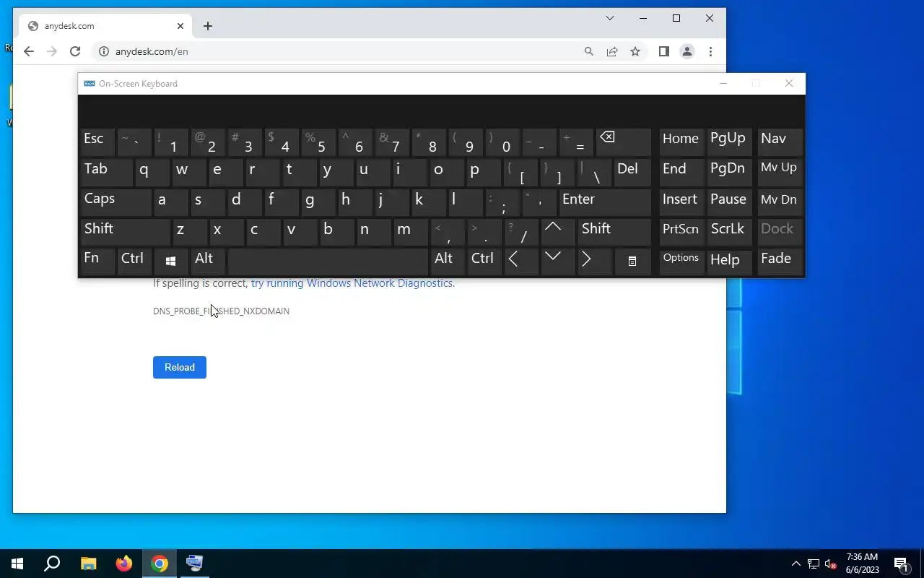The image size is (924, 578).
Task: Open Chrome tab search chevron
Action: pos(610,18)
